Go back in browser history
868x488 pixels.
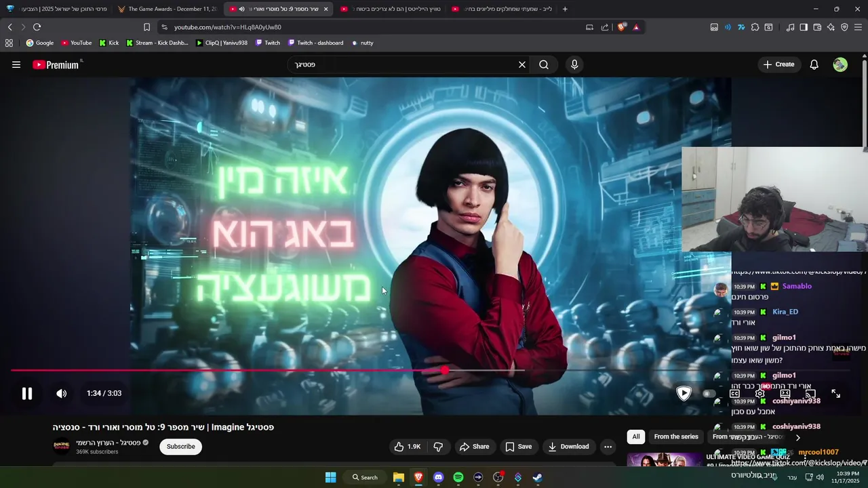[9, 27]
